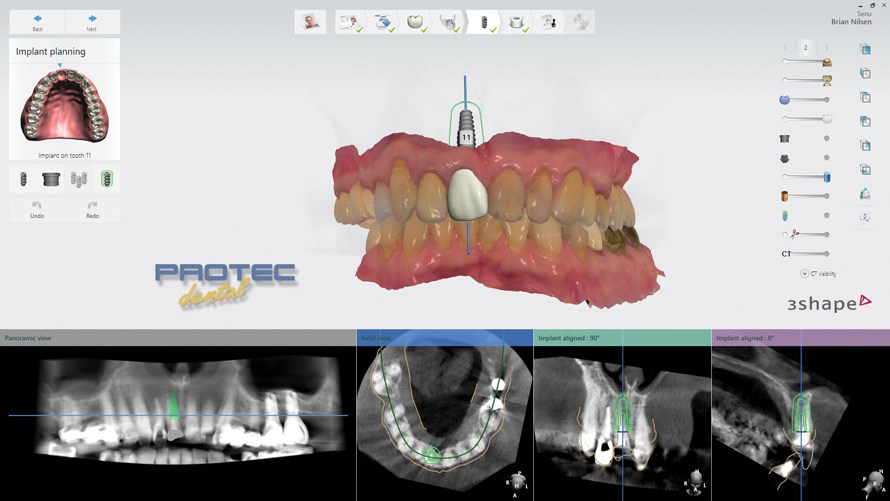This screenshot has width=890, height=501.
Task: Expand the CT visibility options
Action: click(x=804, y=274)
